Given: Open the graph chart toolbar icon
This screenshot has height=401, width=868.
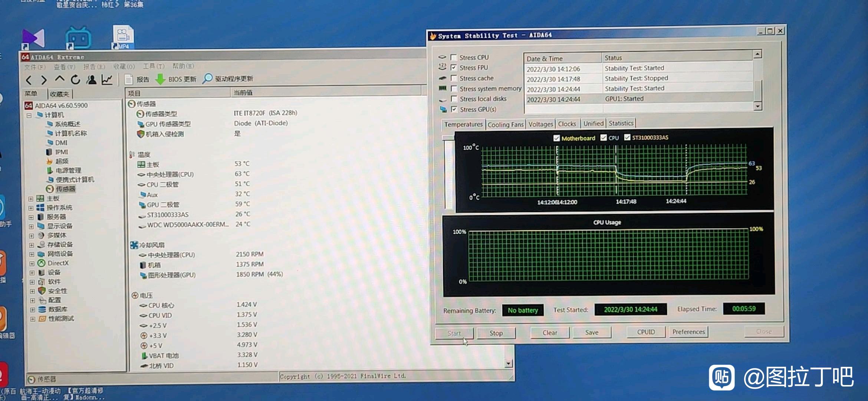Looking at the screenshot, I should (x=107, y=79).
